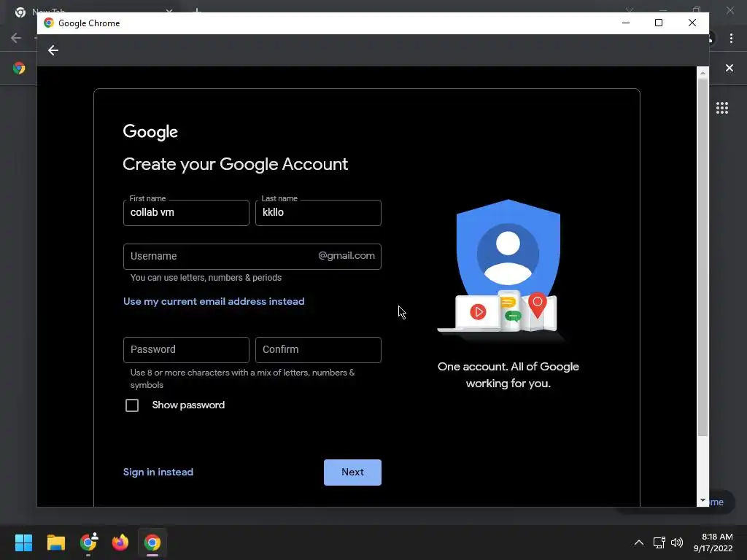Open volume control tray icon
This screenshot has height=560, width=747.
[676, 542]
